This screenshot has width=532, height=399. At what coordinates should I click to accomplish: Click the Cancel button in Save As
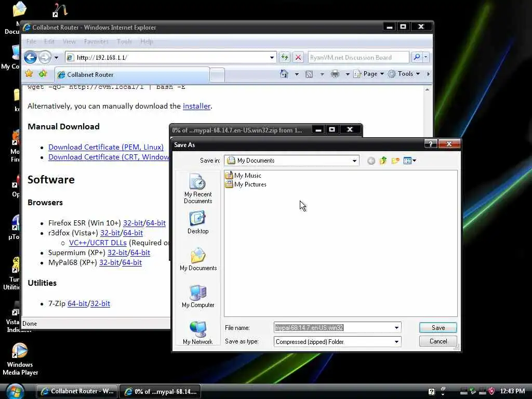438,341
